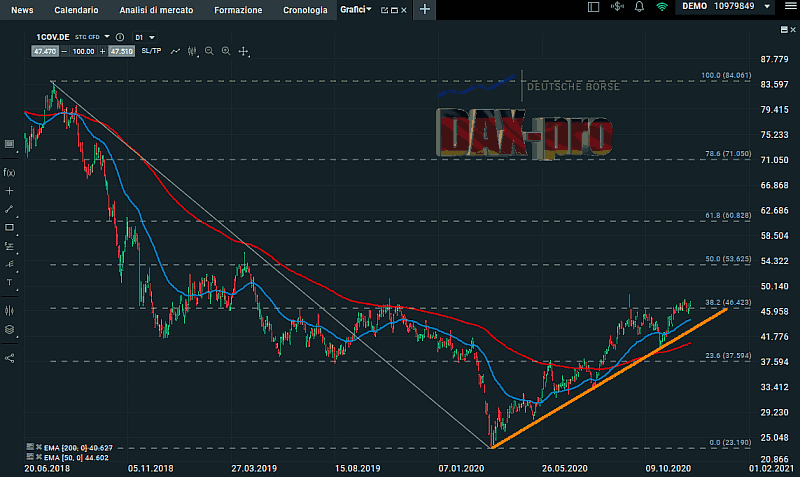Select the trend line drawing tool
Screen dimensions: 800x477
(x=9, y=209)
